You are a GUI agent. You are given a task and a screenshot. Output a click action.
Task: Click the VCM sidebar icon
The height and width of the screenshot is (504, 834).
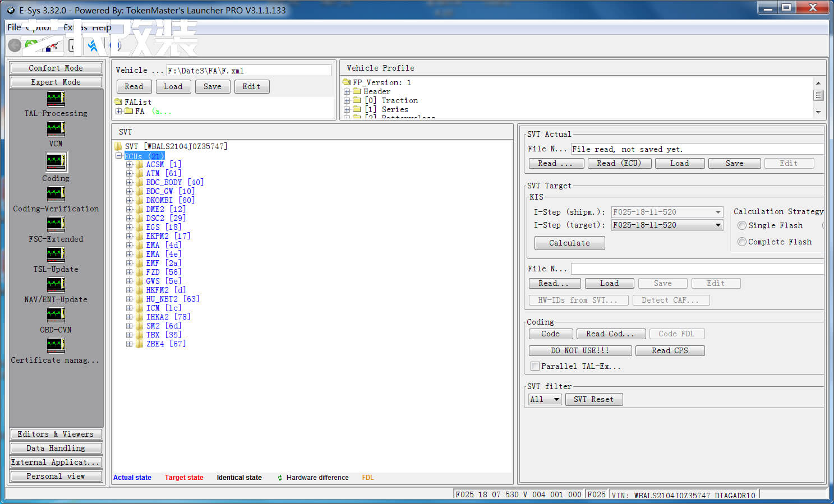click(x=56, y=130)
